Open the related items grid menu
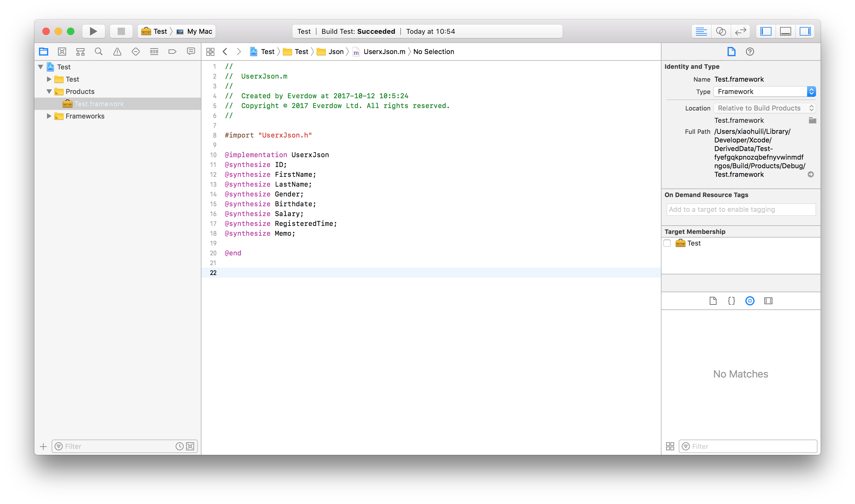Image resolution: width=855 pixels, height=504 pixels. (210, 52)
